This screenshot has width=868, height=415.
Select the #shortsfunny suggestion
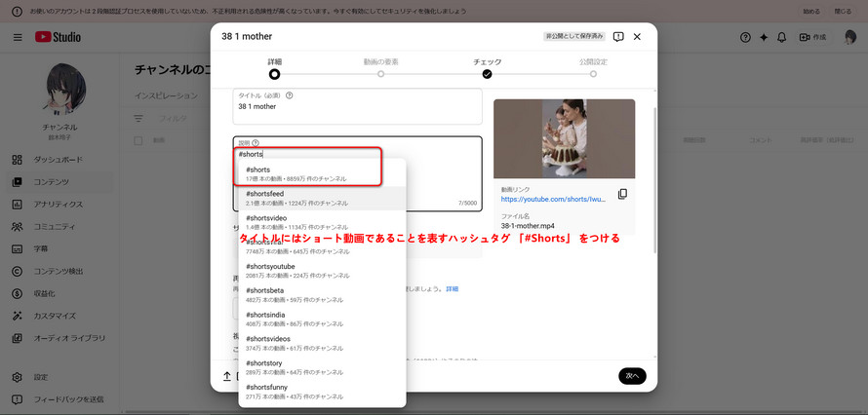pyautogui.click(x=322, y=392)
